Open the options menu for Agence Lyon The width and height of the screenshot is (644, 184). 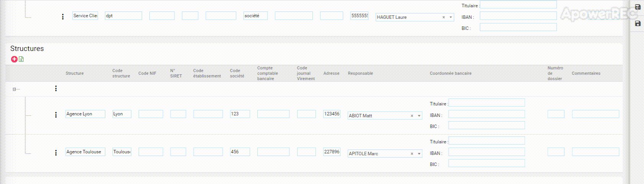[56, 115]
